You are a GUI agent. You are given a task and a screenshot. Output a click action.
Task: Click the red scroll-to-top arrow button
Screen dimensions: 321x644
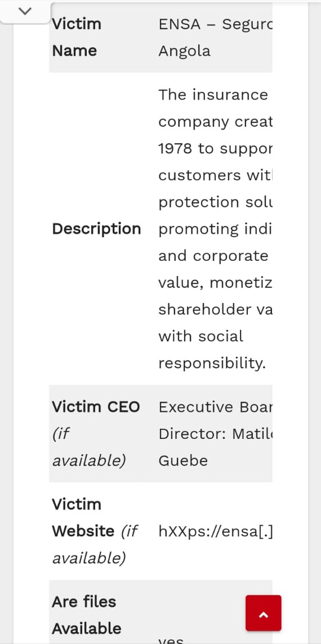point(264,613)
